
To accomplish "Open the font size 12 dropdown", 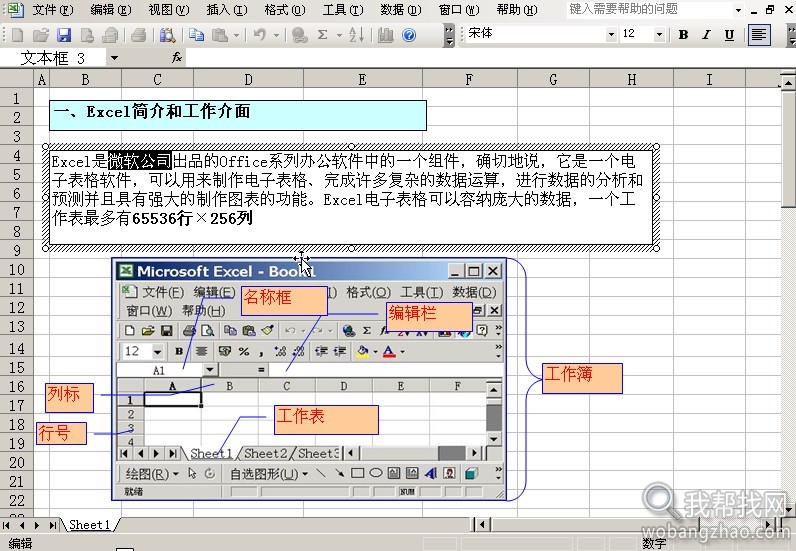I will [659, 35].
